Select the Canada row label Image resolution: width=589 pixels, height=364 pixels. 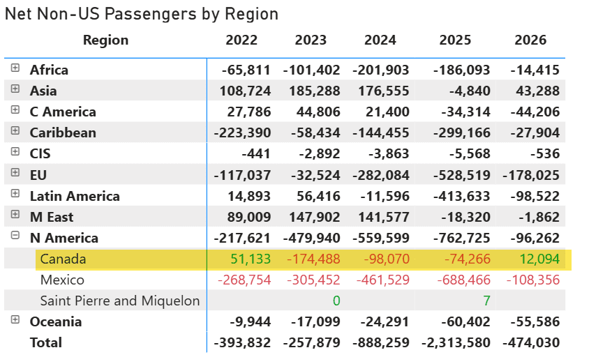pyautogui.click(x=63, y=259)
